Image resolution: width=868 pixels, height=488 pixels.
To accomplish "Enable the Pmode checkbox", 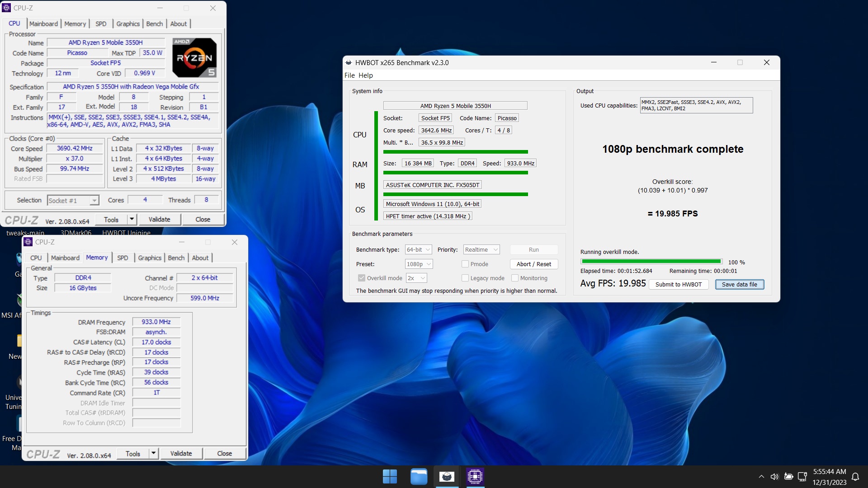I will coord(465,264).
